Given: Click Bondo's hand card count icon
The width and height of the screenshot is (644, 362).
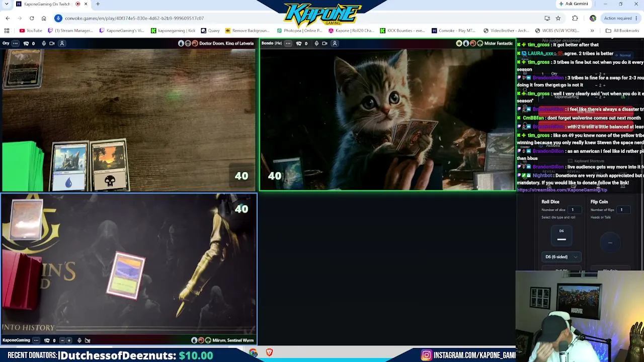Looking at the screenshot, I should tap(299, 43).
